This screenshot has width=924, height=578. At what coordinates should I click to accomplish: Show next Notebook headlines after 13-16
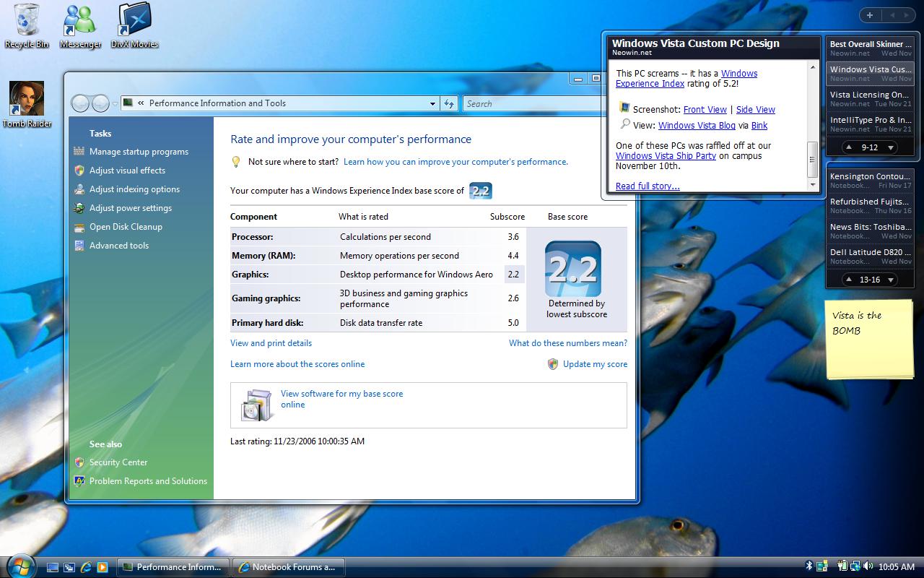[x=891, y=280]
